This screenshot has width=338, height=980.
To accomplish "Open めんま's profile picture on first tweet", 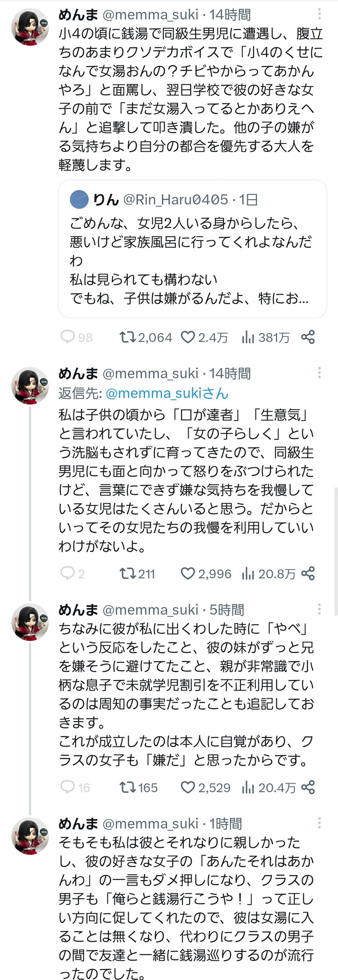I will [30, 27].
